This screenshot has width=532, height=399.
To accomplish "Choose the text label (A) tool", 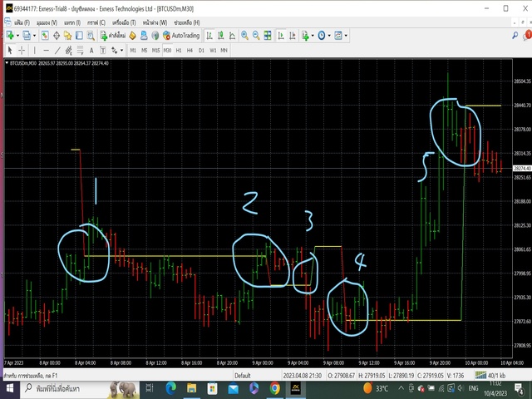I will click(91, 50).
